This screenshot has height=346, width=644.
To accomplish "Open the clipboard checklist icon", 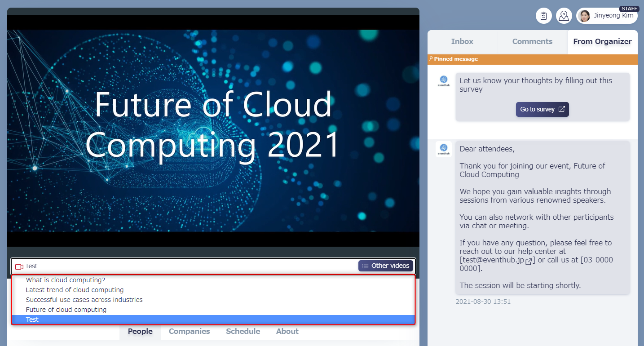I will click(x=544, y=16).
